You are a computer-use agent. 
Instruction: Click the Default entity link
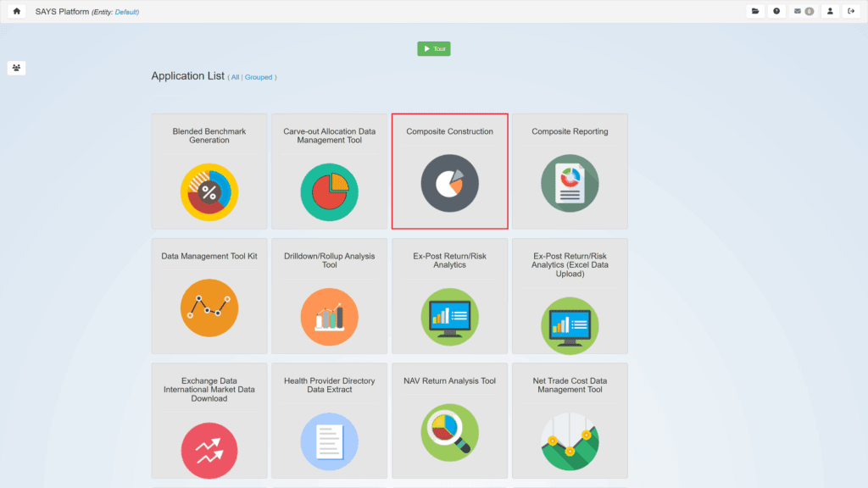click(x=126, y=13)
